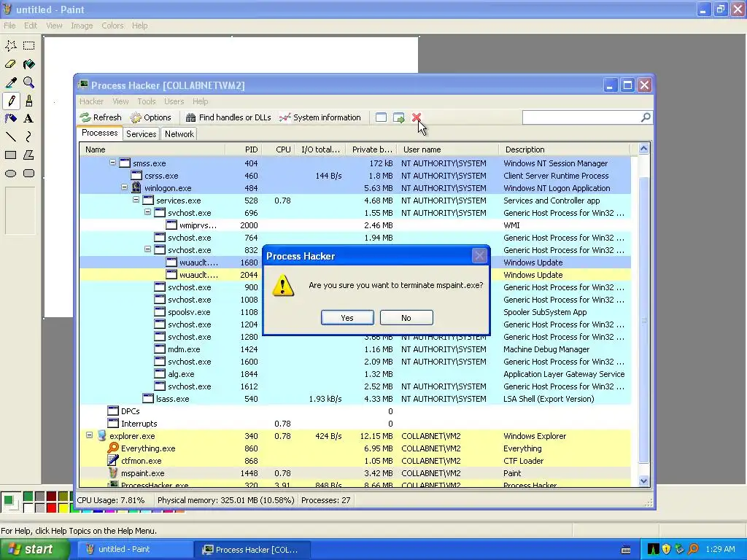This screenshot has width=747, height=560.
Task: Sort by the Name column header
Action: coord(152,149)
